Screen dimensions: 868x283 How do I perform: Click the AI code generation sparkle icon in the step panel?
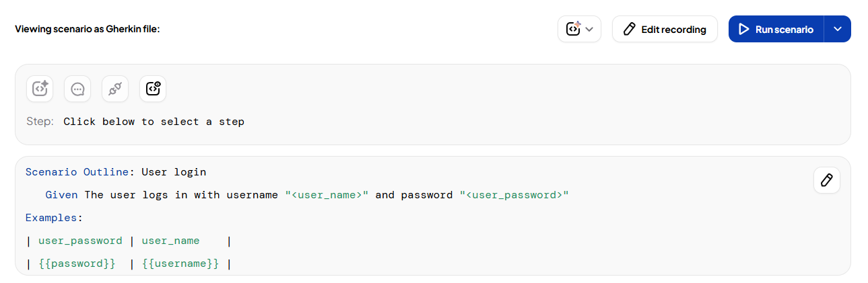(x=40, y=89)
